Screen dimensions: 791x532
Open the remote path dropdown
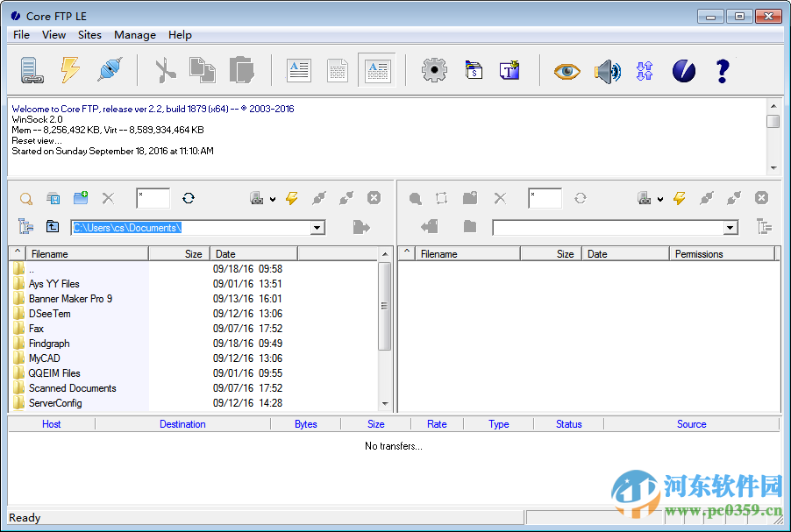(729, 227)
